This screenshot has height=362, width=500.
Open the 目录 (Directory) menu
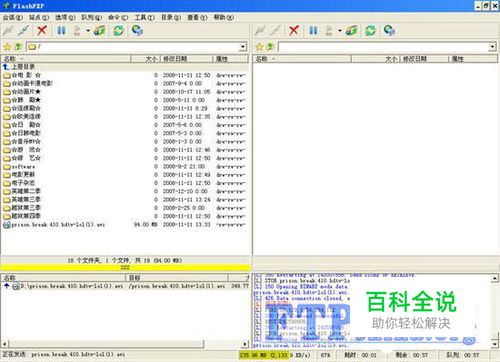tap(171, 17)
